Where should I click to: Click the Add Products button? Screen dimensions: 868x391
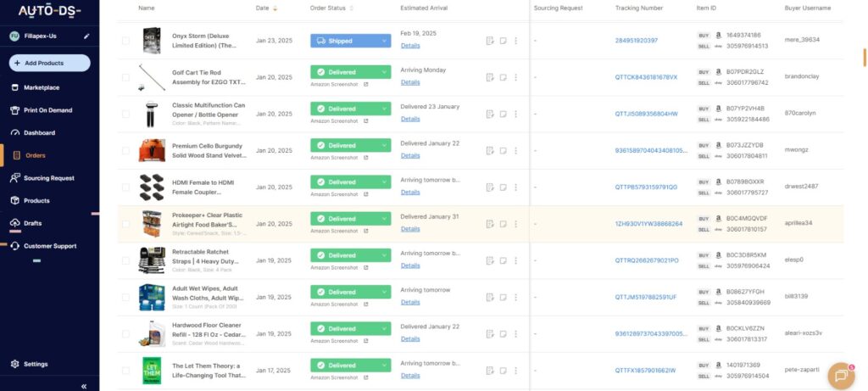[x=49, y=63]
